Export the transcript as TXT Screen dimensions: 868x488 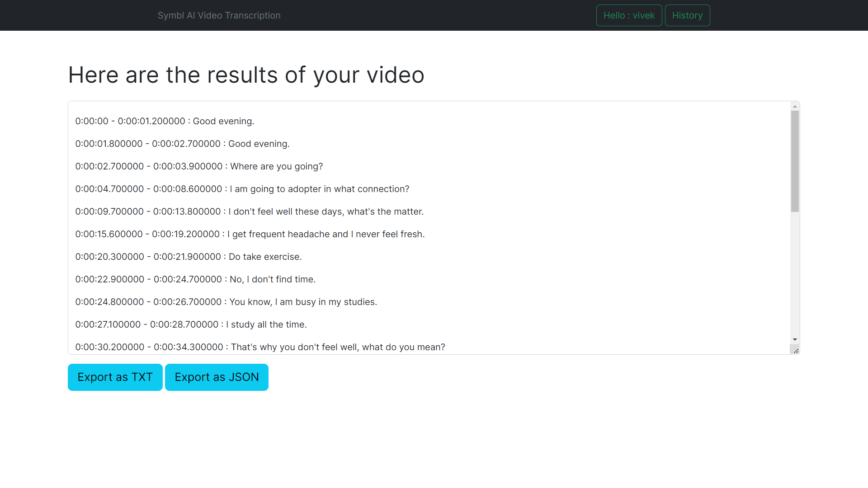coord(115,377)
